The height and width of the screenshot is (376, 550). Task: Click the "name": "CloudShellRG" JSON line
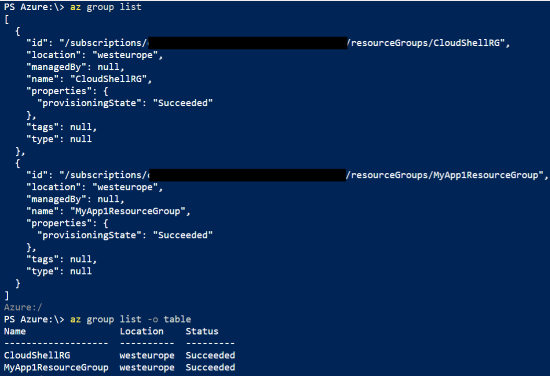[89, 79]
